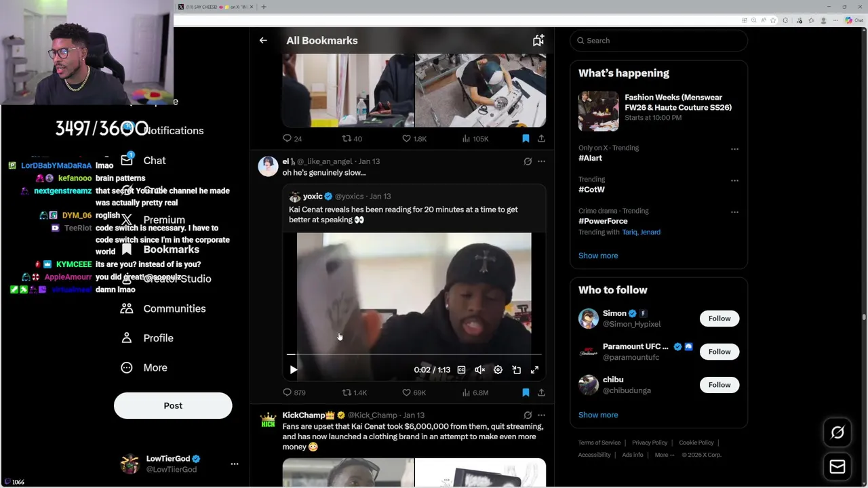Click the Post button

[173, 405]
